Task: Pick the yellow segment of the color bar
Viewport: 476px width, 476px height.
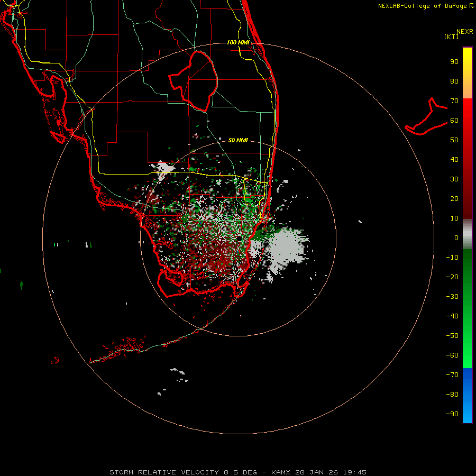Action: point(467,73)
